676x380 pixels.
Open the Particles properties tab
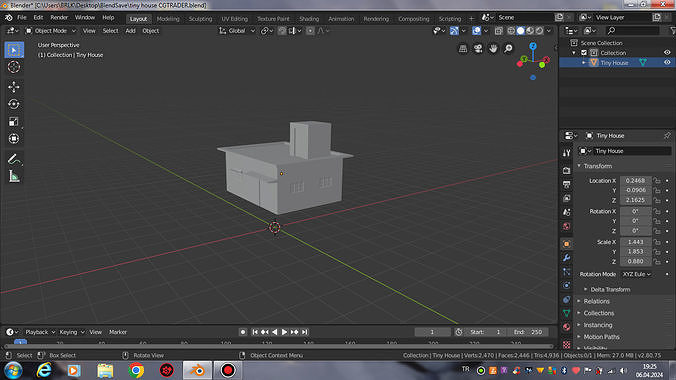566,271
